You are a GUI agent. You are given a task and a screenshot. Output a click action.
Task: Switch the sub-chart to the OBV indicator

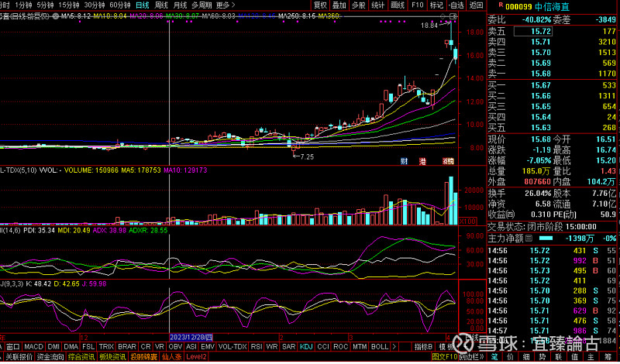pyautogui.click(x=175, y=347)
